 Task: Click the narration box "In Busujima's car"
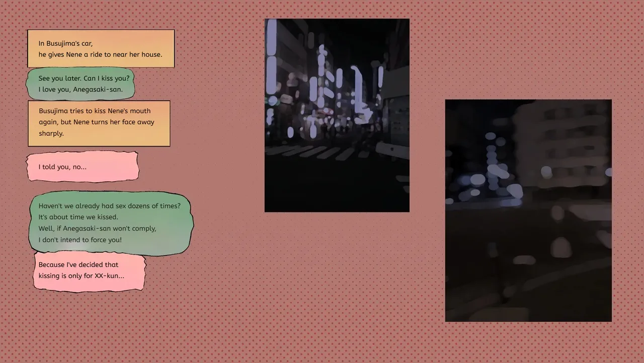pos(101,49)
